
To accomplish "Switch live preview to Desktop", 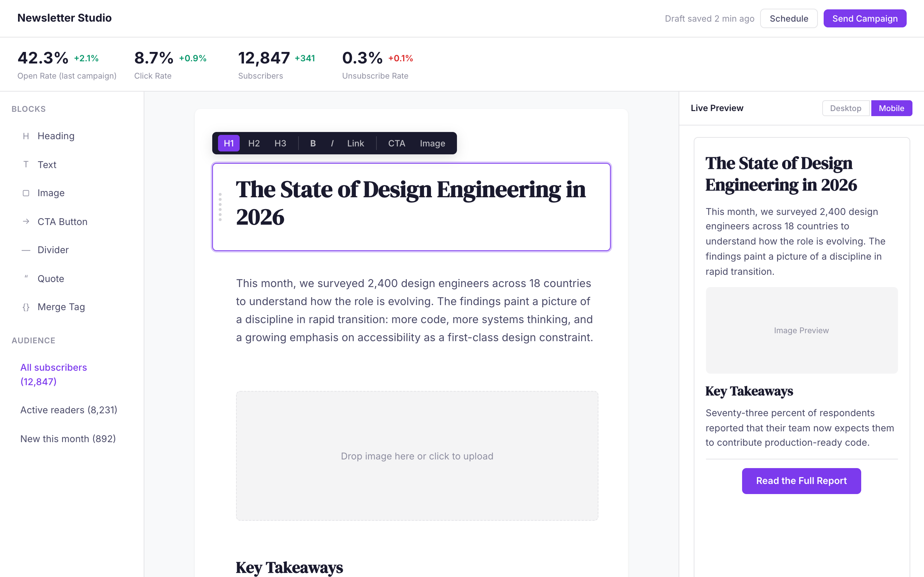I will tap(845, 109).
